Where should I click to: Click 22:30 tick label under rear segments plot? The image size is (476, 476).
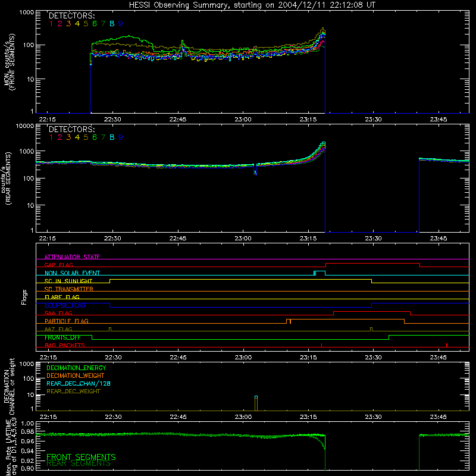(x=112, y=239)
